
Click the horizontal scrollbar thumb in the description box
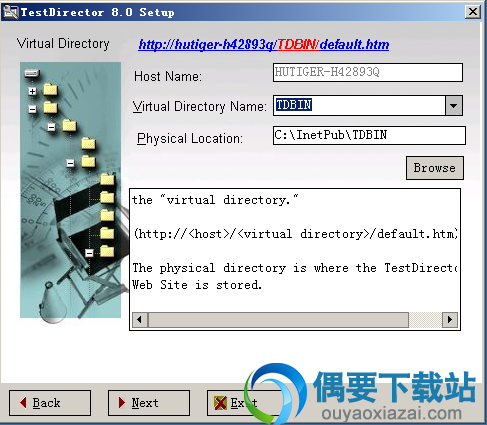point(278,320)
